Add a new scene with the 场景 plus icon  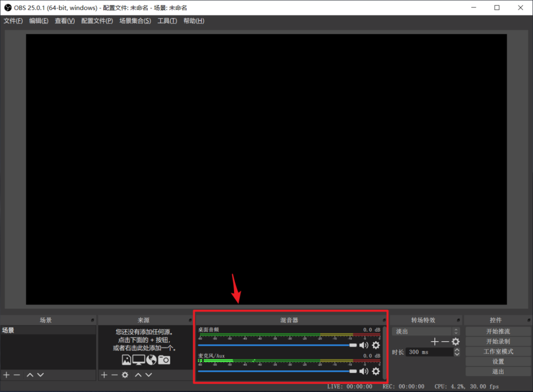pyautogui.click(x=6, y=375)
